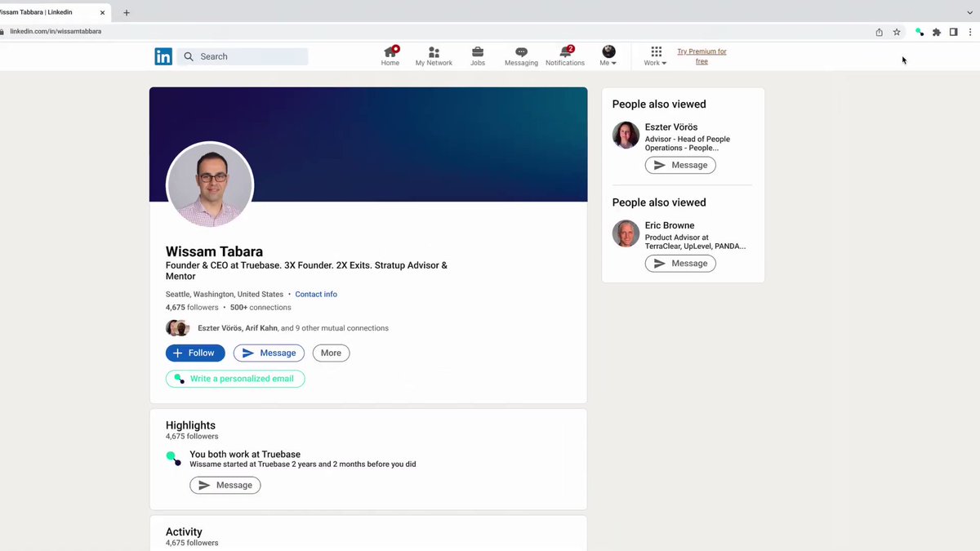Open Eric Browne profile picture
This screenshot has width=980, height=551.
click(x=626, y=233)
